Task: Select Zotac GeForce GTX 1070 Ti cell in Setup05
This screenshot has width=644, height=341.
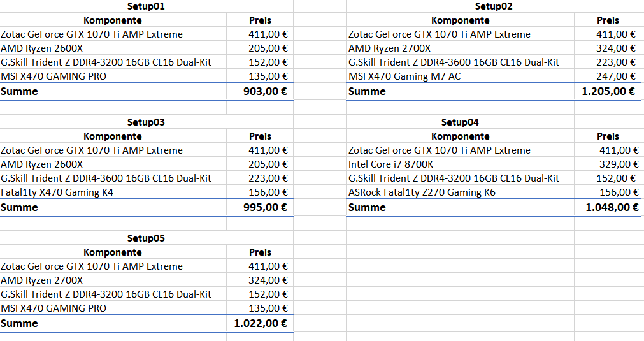Action: tap(113, 266)
